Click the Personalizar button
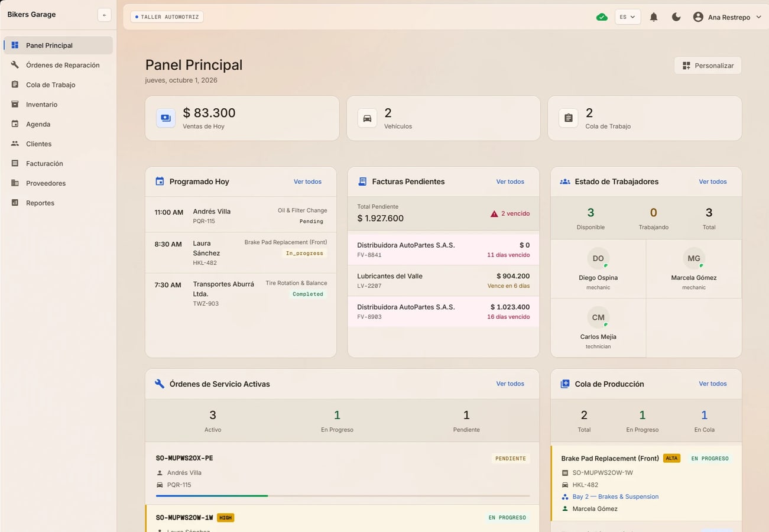769x532 pixels. (708, 66)
